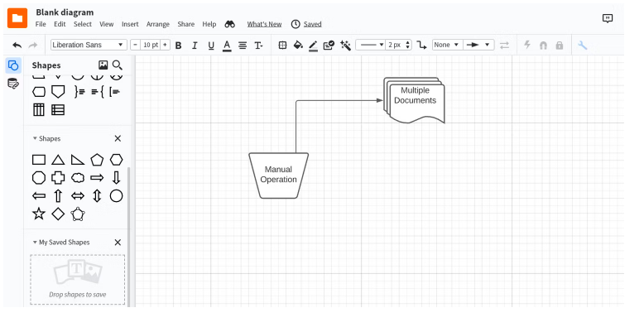
Task: Select the Multiple Documents shape on canvas
Action: (x=414, y=100)
